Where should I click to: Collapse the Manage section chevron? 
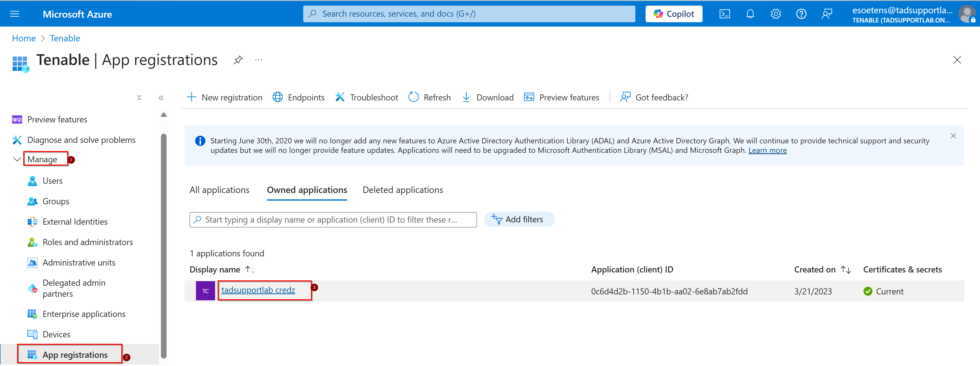click(17, 159)
